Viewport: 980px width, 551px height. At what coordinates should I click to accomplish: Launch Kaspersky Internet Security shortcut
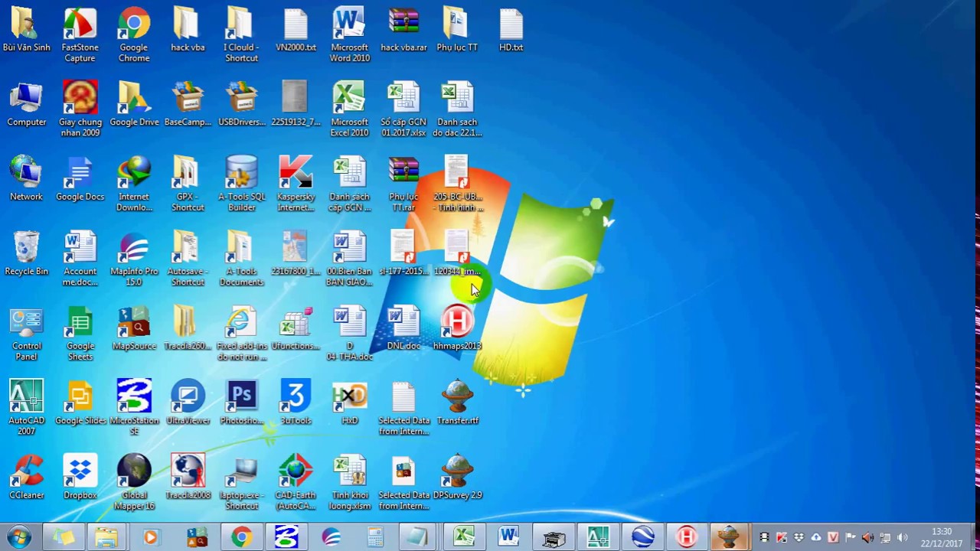pyautogui.click(x=296, y=184)
